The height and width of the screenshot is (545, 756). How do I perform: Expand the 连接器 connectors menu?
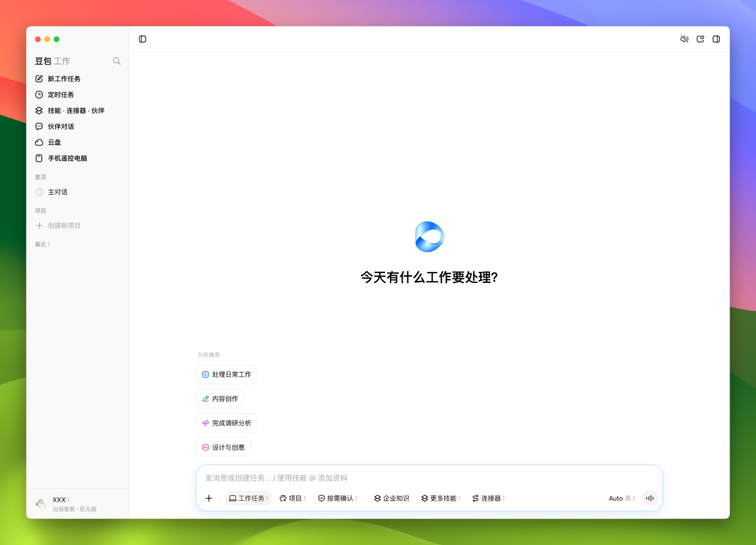click(x=489, y=498)
